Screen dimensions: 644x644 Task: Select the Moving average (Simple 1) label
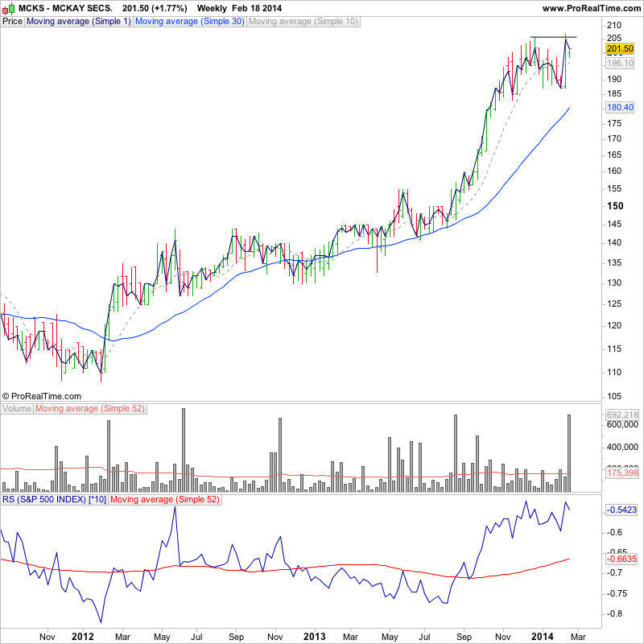78,22
